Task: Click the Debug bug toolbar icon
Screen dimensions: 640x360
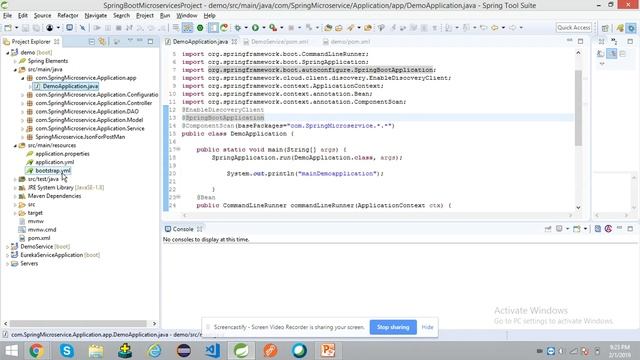Action: click(238, 28)
